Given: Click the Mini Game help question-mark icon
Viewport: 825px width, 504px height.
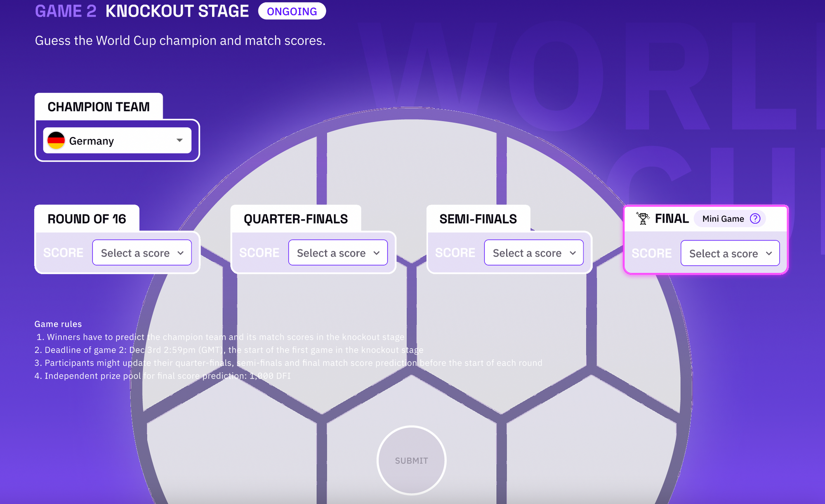Looking at the screenshot, I should tap(755, 219).
